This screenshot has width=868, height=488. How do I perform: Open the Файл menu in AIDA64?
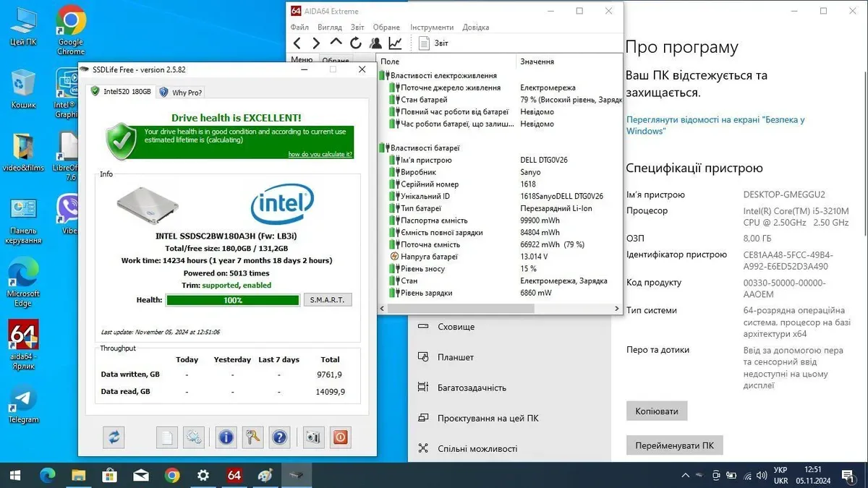tap(299, 27)
